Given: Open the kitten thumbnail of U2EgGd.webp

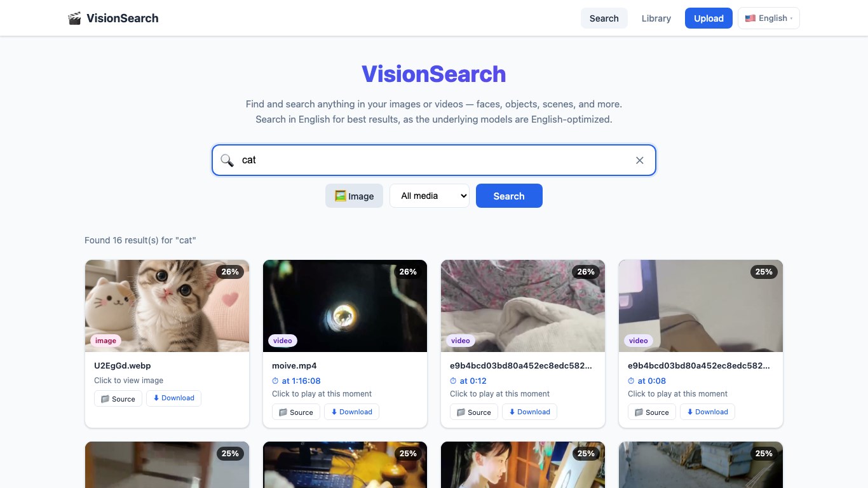Looking at the screenshot, I should click(x=167, y=306).
